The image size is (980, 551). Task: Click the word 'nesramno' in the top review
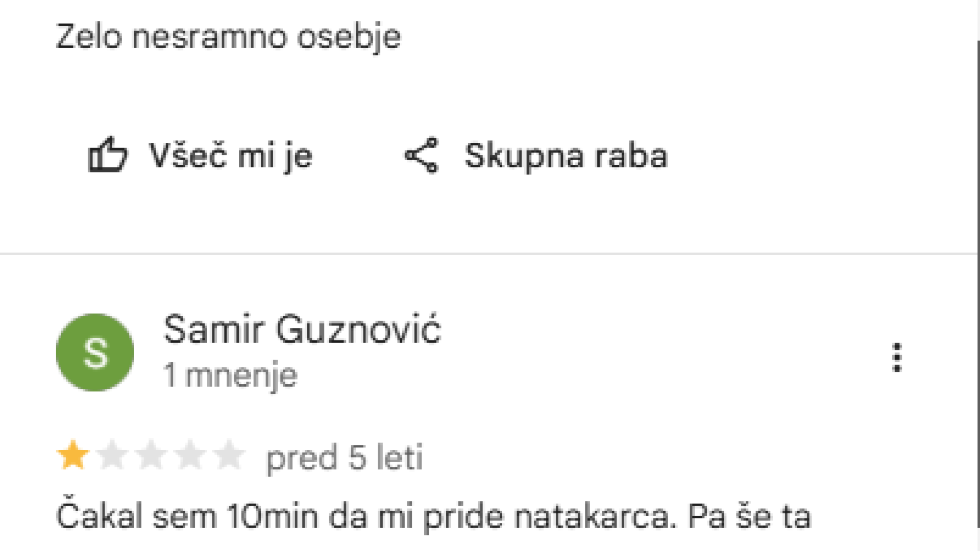click(209, 37)
